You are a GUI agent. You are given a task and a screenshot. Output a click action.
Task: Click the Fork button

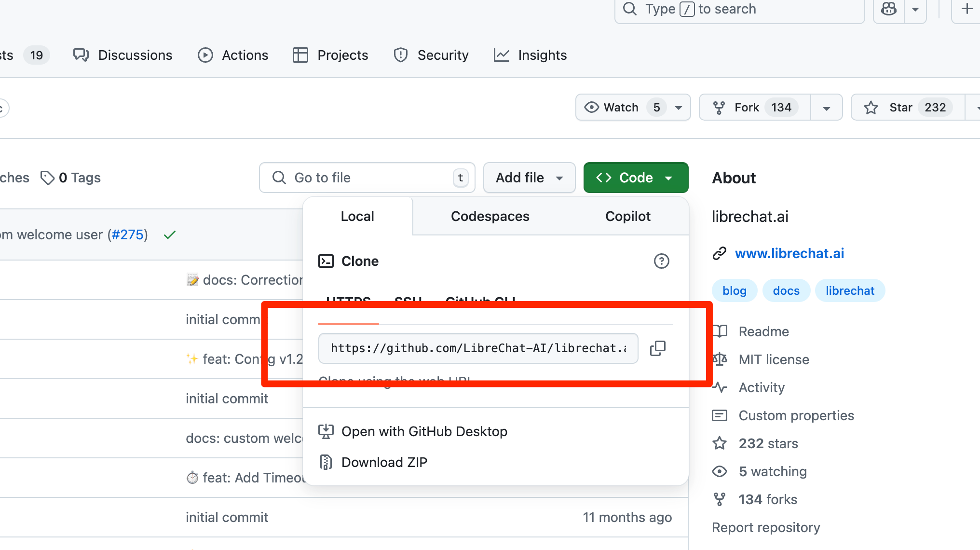coord(755,107)
